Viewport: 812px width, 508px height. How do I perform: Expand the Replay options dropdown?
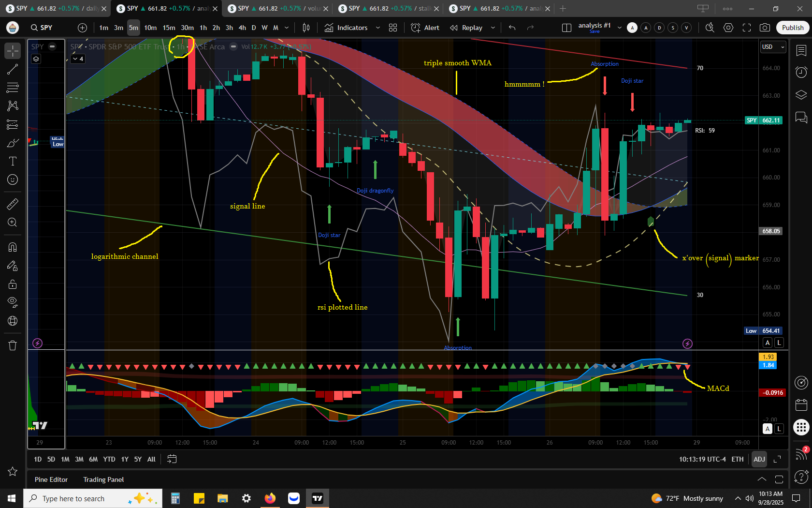coord(493,28)
